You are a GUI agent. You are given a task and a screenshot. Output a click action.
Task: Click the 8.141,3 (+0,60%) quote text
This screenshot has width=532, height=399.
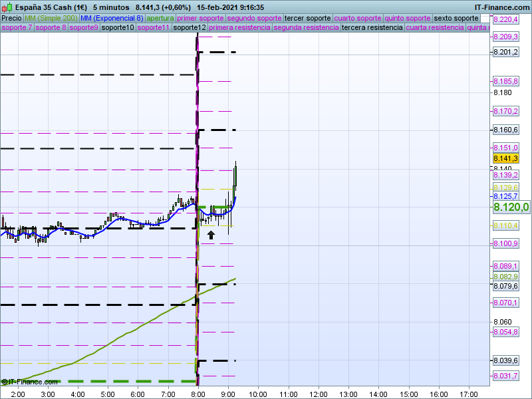pos(163,7)
